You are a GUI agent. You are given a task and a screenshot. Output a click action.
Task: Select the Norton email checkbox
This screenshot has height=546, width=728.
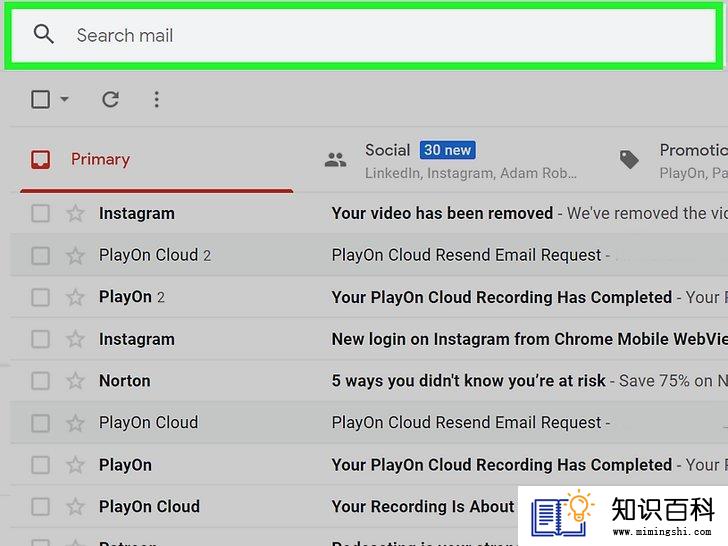(40, 381)
